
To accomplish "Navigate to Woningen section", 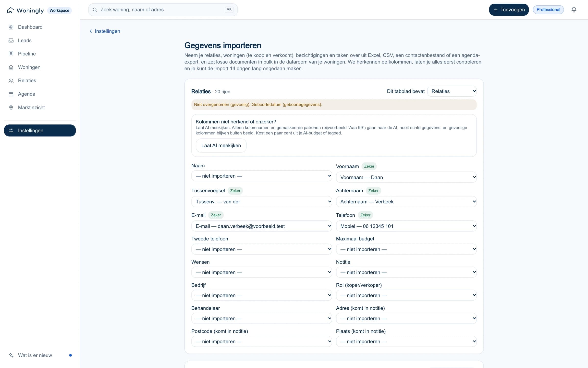I will pyautogui.click(x=40, y=67).
